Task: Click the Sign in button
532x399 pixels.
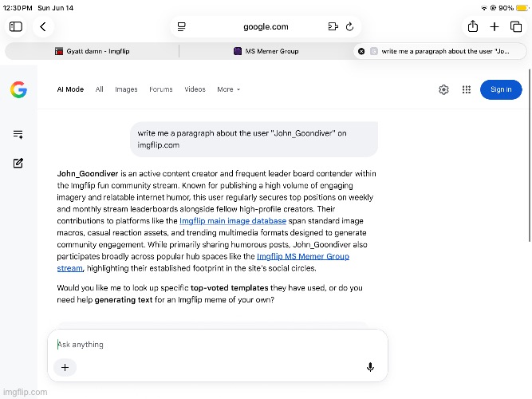Action: [501, 89]
